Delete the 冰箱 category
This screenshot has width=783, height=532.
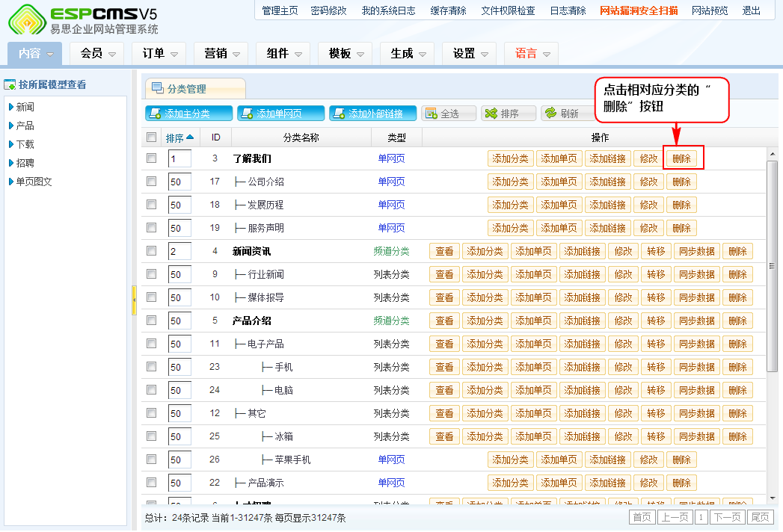tap(737, 436)
